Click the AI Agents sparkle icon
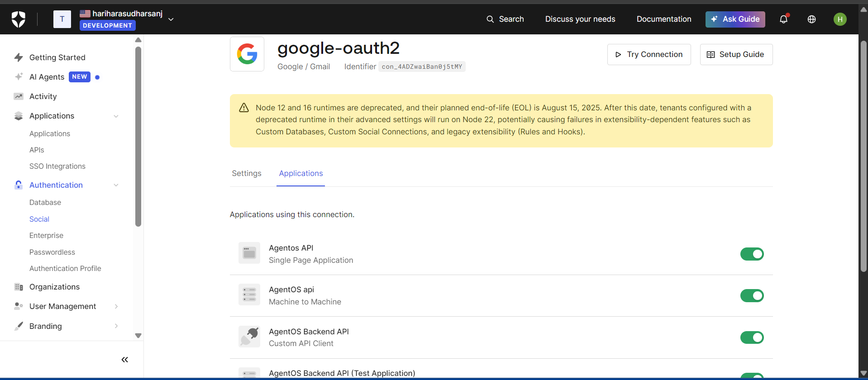 19,77
